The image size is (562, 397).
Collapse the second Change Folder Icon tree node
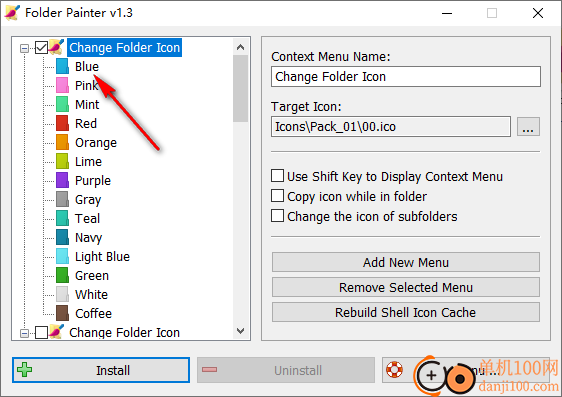[x=24, y=333]
